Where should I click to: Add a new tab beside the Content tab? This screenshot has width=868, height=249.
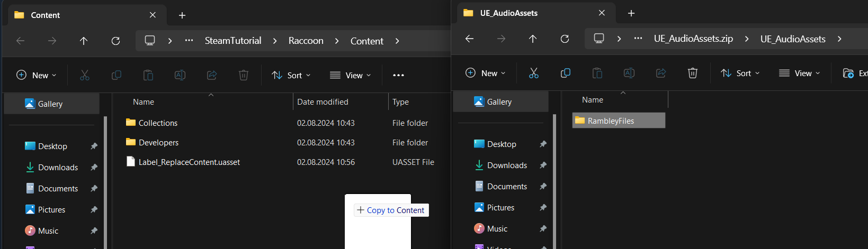pos(182,15)
